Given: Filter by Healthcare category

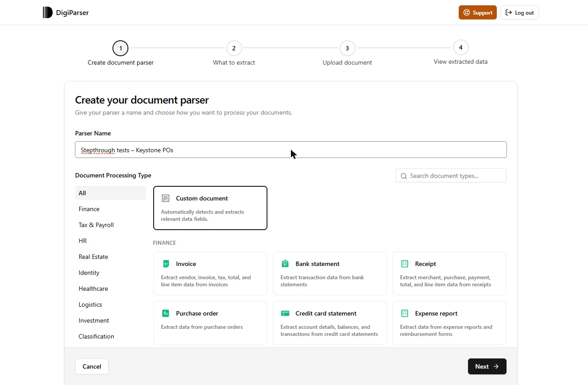Looking at the screenshot, I should click(x=111, y=289).
